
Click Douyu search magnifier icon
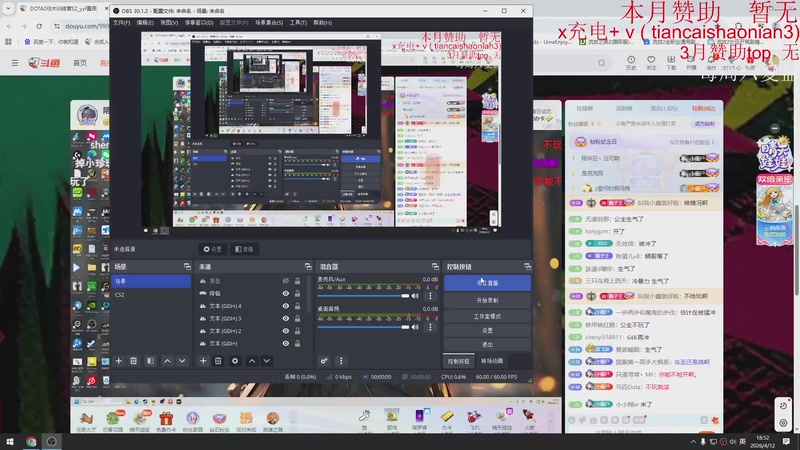tap(602, 63)
